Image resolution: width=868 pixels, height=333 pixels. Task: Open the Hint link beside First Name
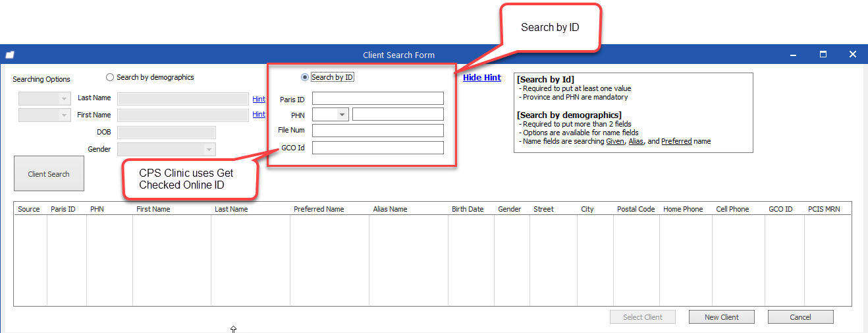[259, 115]
